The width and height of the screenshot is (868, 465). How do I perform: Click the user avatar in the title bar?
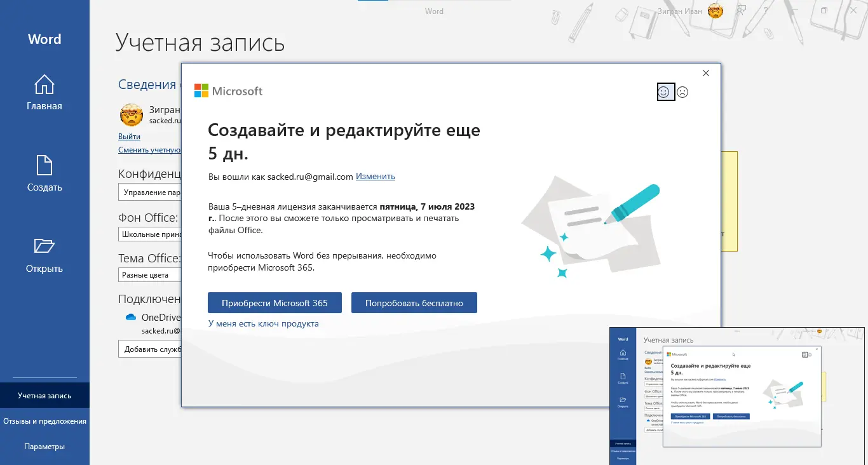[x=715, y=10]
